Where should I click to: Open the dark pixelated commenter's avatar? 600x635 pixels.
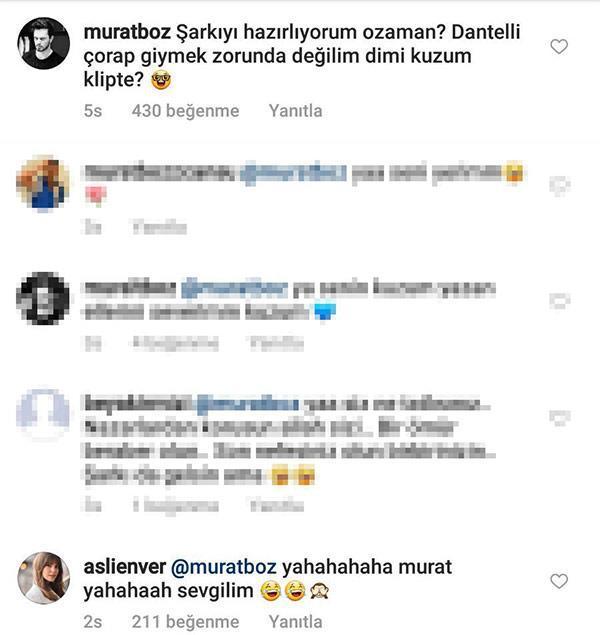pos(43,298)
